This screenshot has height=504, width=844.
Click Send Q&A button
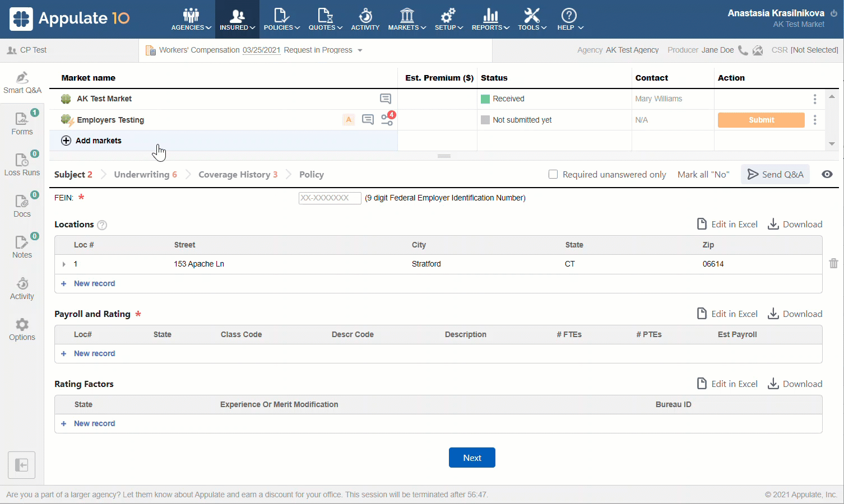tap(775, 174)
